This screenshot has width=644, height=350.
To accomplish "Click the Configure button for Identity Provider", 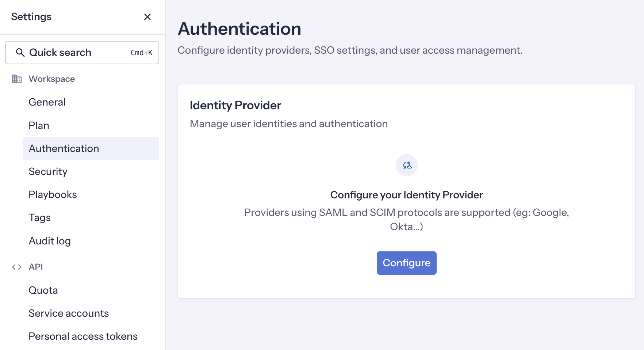I will click(406, 263).
